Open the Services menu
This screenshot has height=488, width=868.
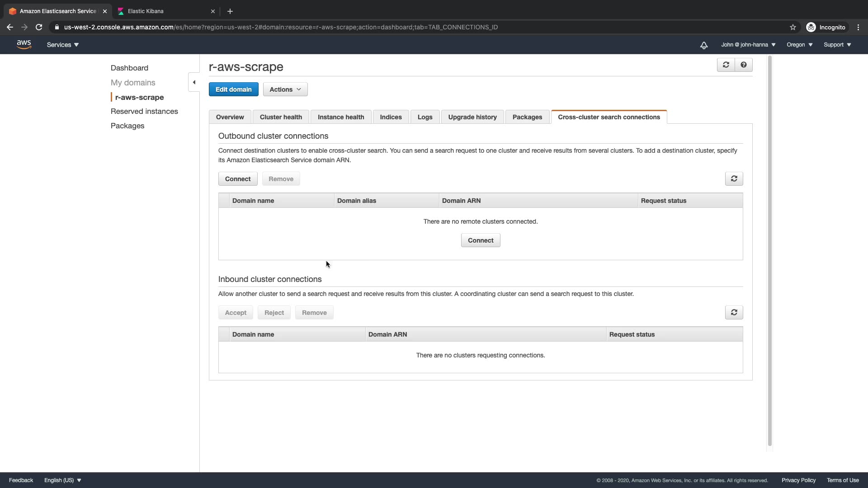62,45
